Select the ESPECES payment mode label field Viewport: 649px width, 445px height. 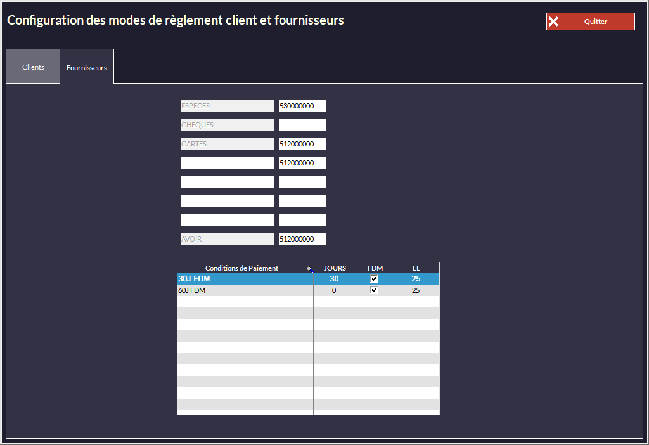coord(226,106)
